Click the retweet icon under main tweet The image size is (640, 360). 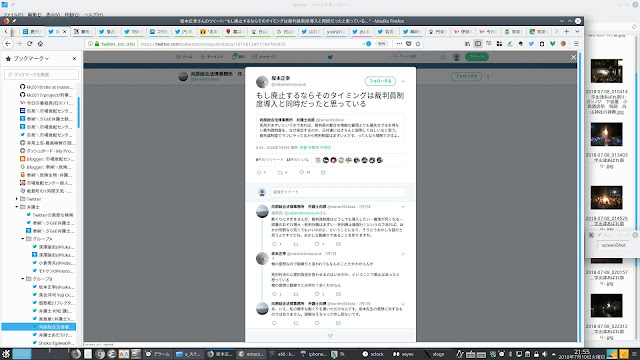tap(280, 173)
